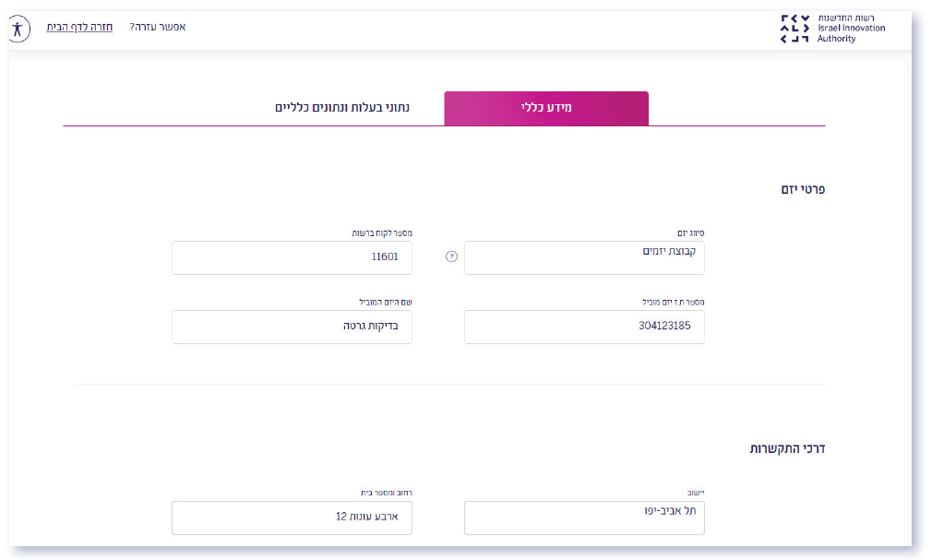Click the street field showing ארבע עונות 12
Image resolution: width=932 pixels, height=560 pixels.
(x=292, y=518)
